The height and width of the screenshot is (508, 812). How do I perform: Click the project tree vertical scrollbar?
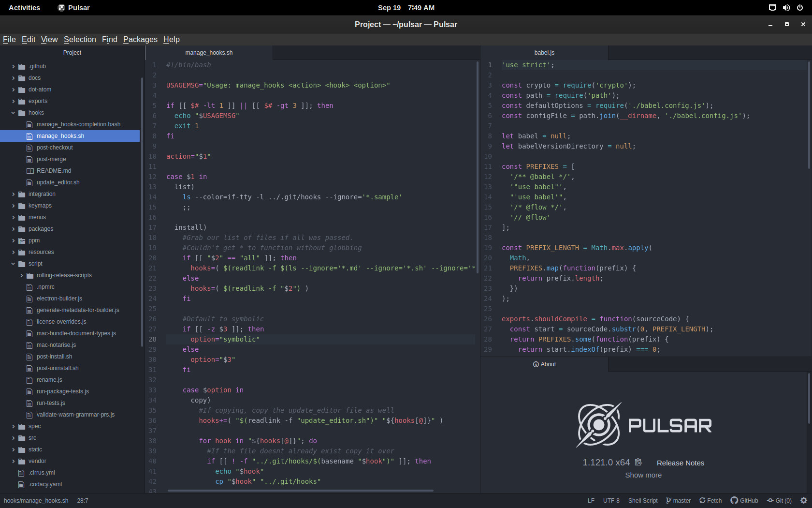[x=142, y=212]
